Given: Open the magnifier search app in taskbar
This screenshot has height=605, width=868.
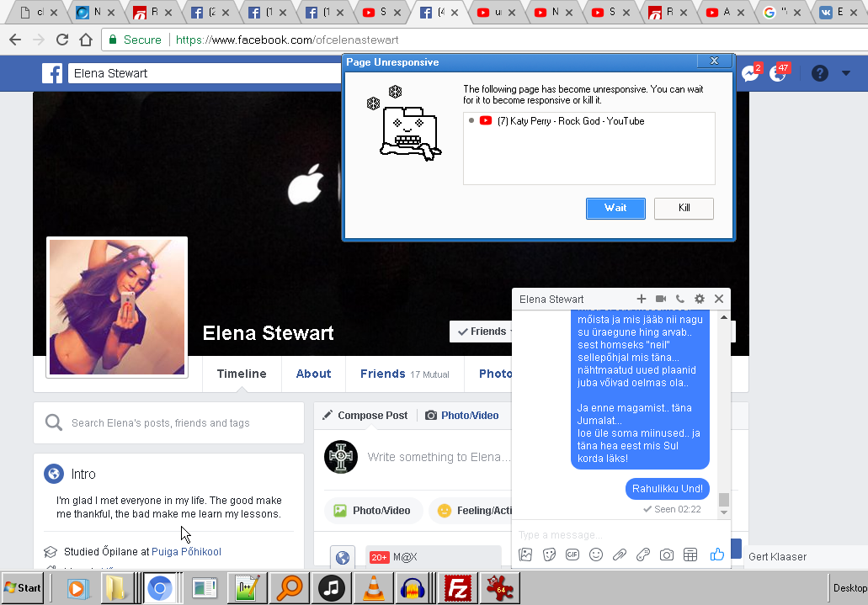Looking at the screenshot, I should [290, 588].
